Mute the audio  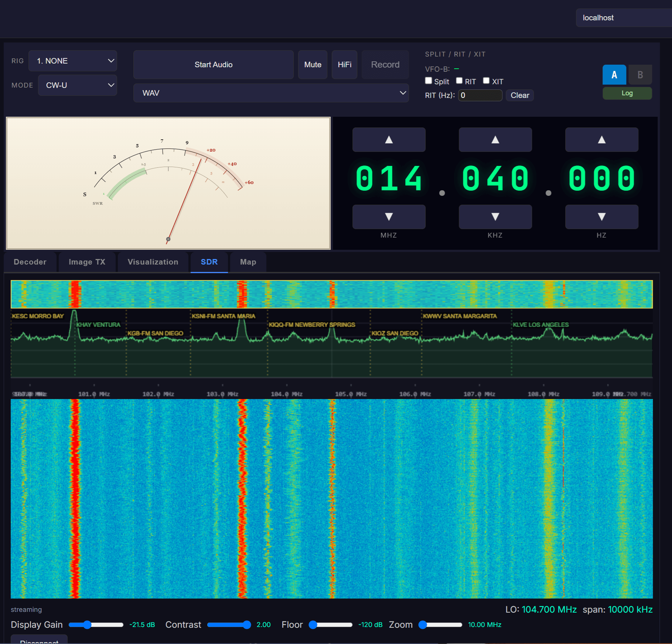(x=313, y=65)
